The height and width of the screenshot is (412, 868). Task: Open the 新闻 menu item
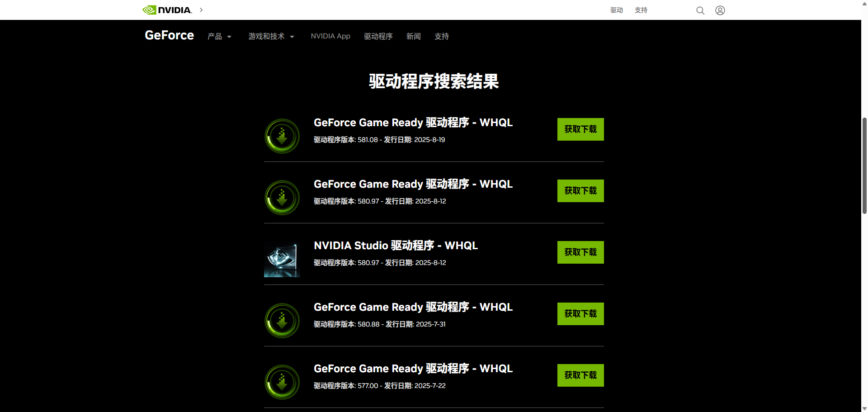414,37
